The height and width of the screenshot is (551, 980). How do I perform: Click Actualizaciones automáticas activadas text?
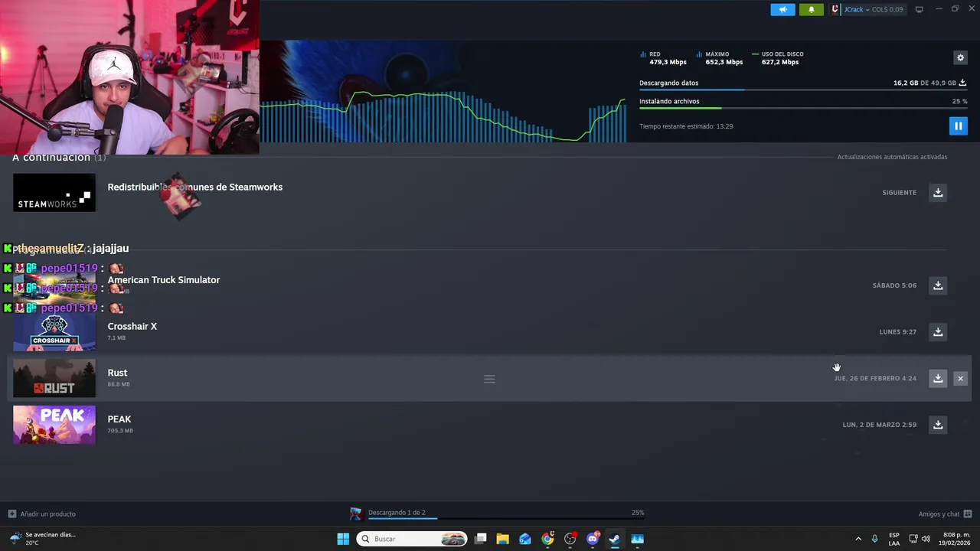[892, 157]
